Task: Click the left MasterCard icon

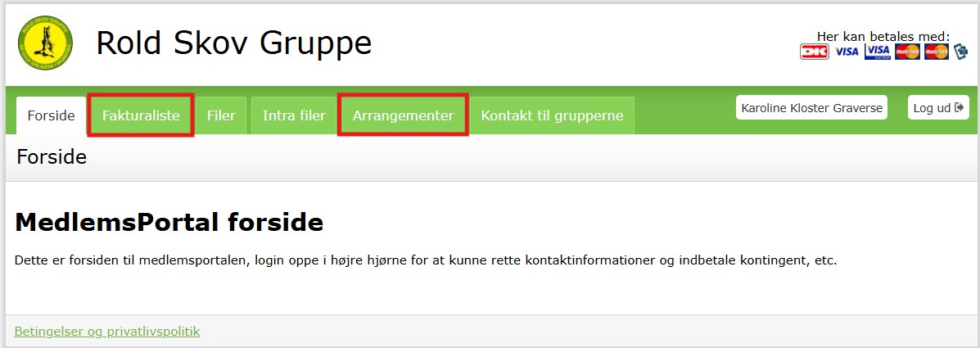Action: pyautogui.click(x=907, y=52)
